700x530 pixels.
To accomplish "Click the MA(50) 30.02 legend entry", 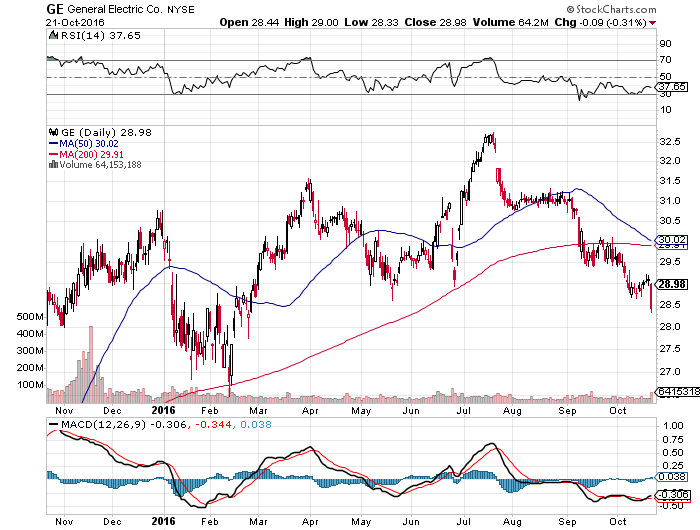I will 83,144.
